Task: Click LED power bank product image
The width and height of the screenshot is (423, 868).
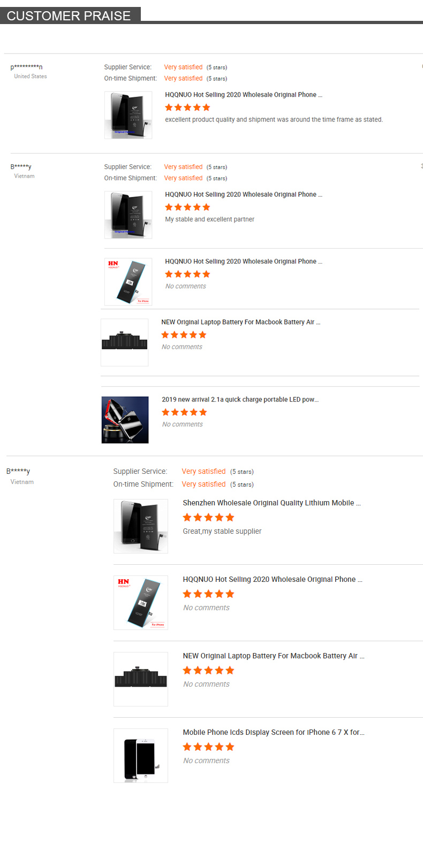Action: pyautogui.click(x=125, y=420)
